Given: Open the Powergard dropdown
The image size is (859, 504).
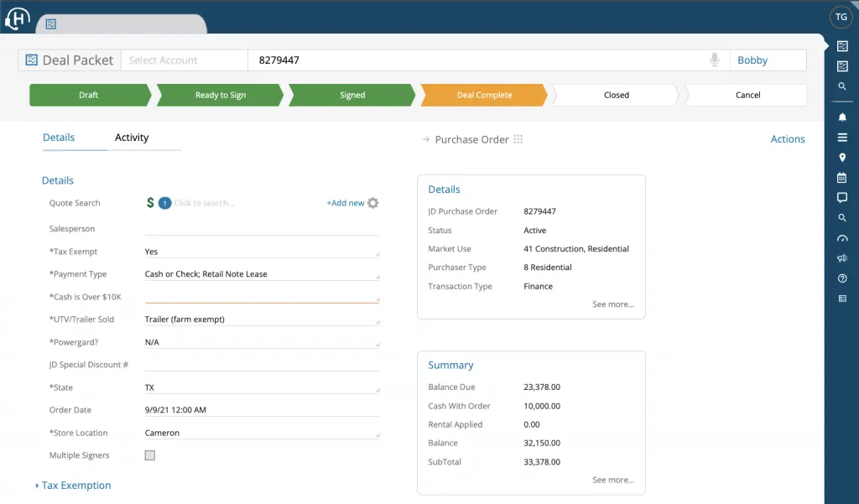Looking at the screenshot, I should click(x=262, y=342).
